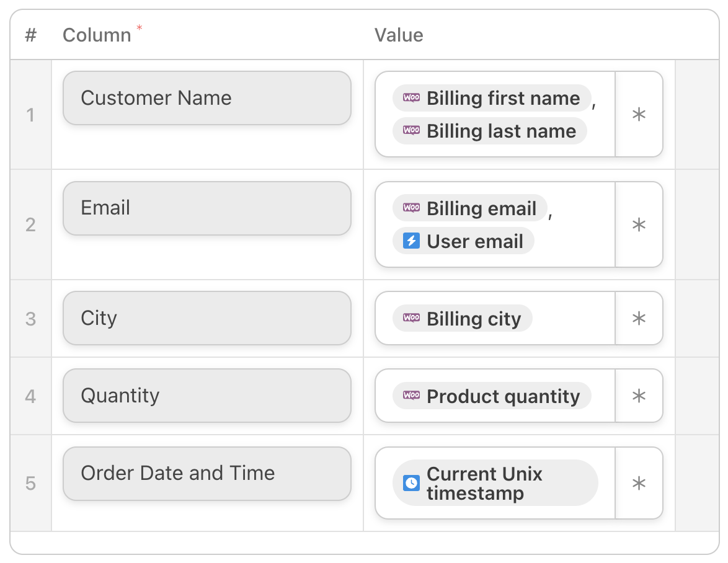Open asterisk menu for Customer Name value

coord(639,115)
